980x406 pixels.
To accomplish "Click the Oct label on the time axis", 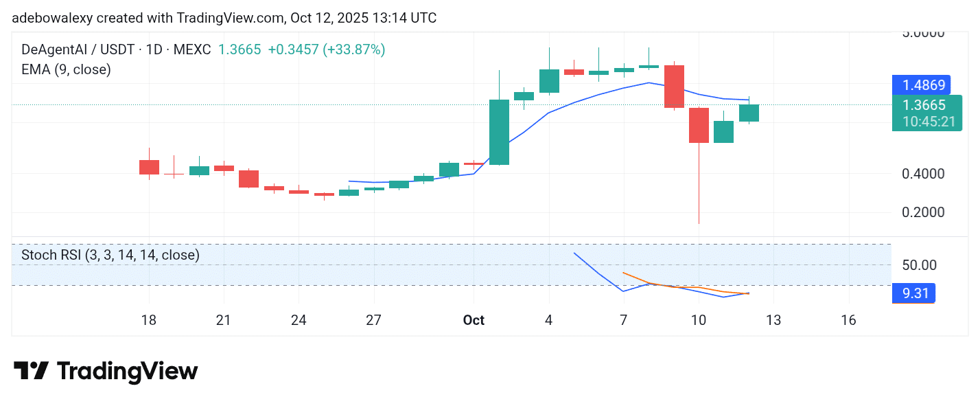I will (x=474, y=320).
